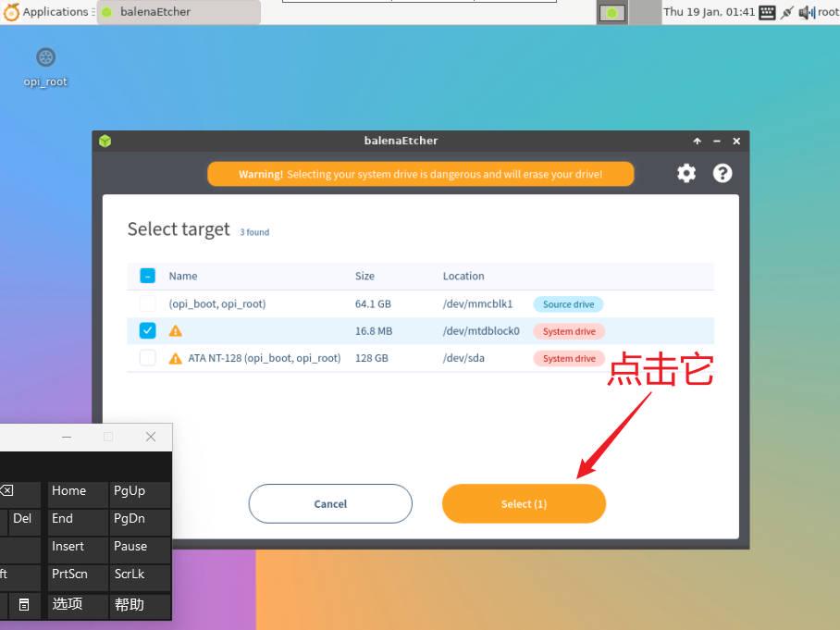Click the Home key on virtual keyboard
This screenshot has height=630, width=840.
tap(79, 494)
